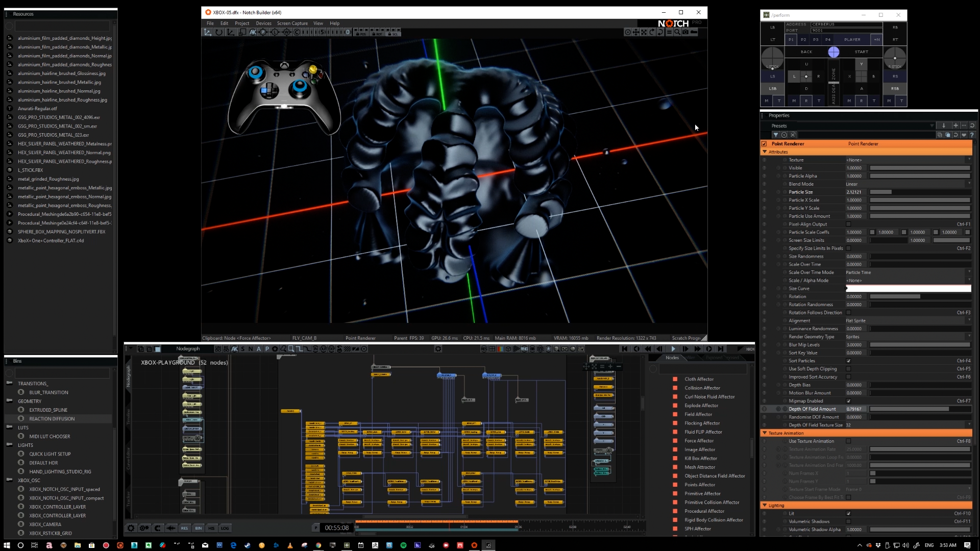Open Spotify from the Windows taskbar
The image size is (980, 551).
click(403, 545)
